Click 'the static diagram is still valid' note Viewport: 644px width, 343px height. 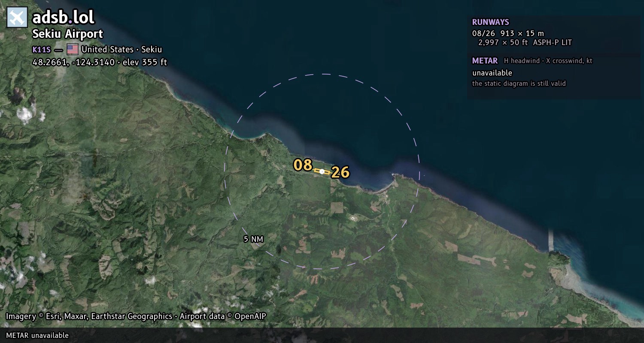(519, 84)
